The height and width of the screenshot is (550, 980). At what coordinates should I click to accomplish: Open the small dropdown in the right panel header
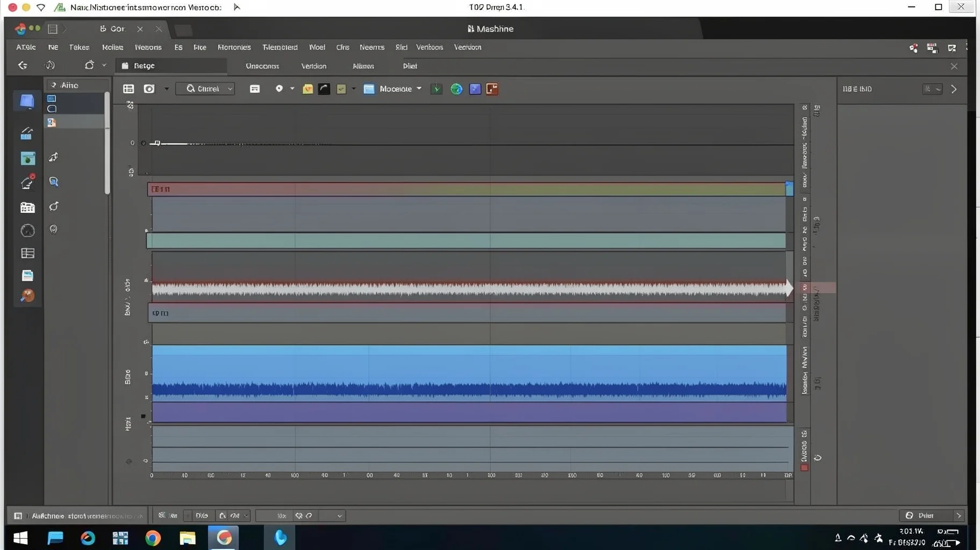click(x=932, y=89)
